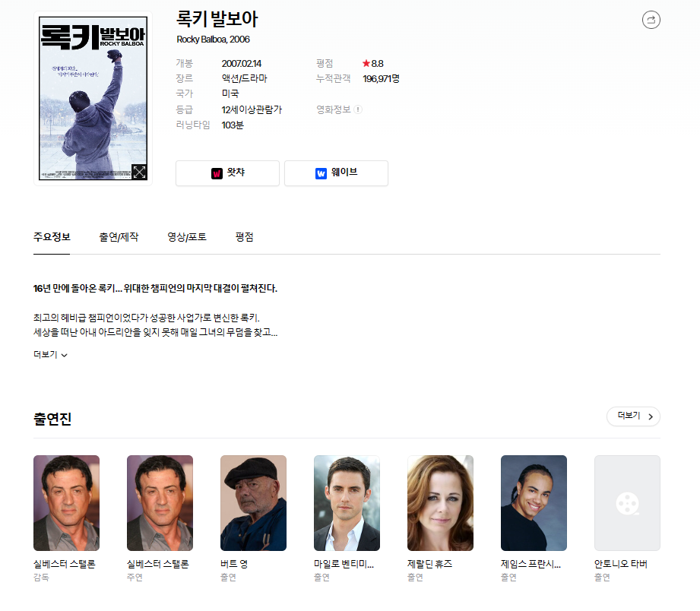Open the 왓챠 streaming button
The height and width of the screenshot is (611, 700).
point(227,173)
